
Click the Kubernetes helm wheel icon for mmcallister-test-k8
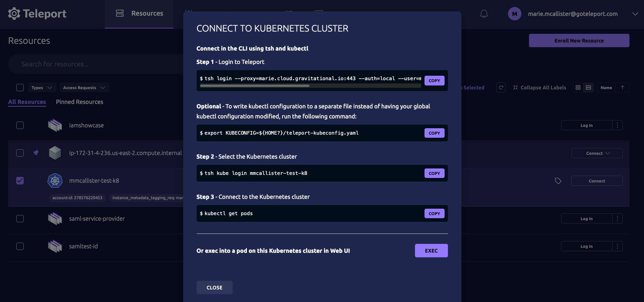55,181
